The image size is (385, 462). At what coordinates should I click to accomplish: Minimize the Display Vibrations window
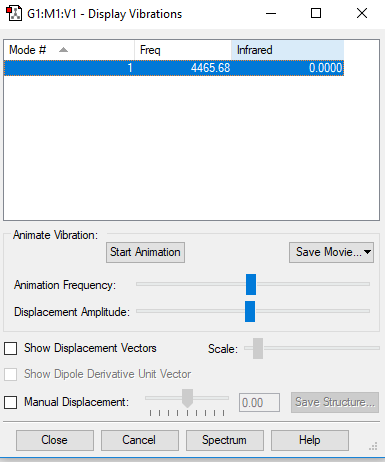[x=271, y=14]
